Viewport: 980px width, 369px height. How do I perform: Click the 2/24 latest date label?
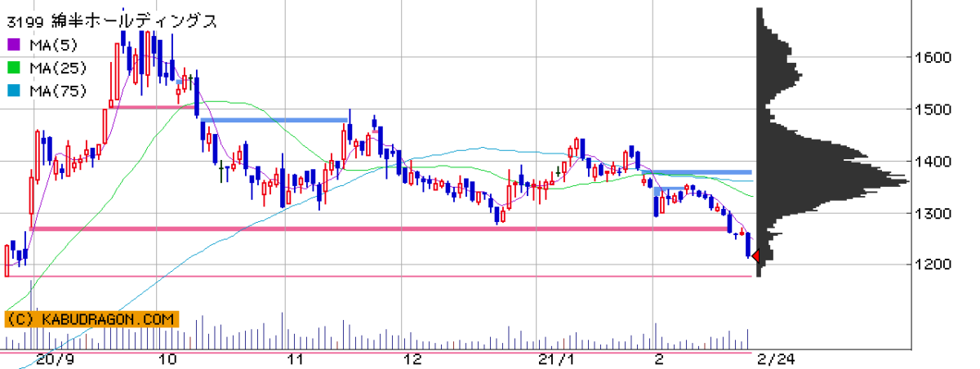[776, 359]
